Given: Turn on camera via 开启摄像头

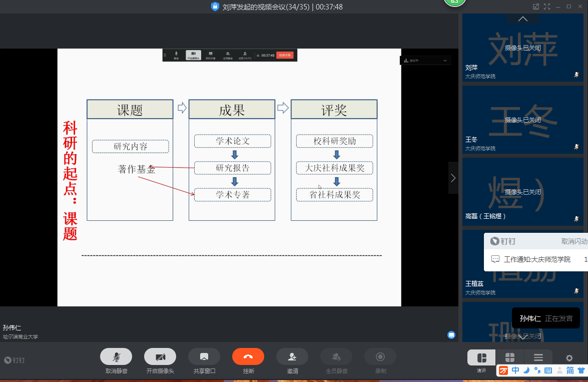Looking at the screenshot, I should click(160, 357).
